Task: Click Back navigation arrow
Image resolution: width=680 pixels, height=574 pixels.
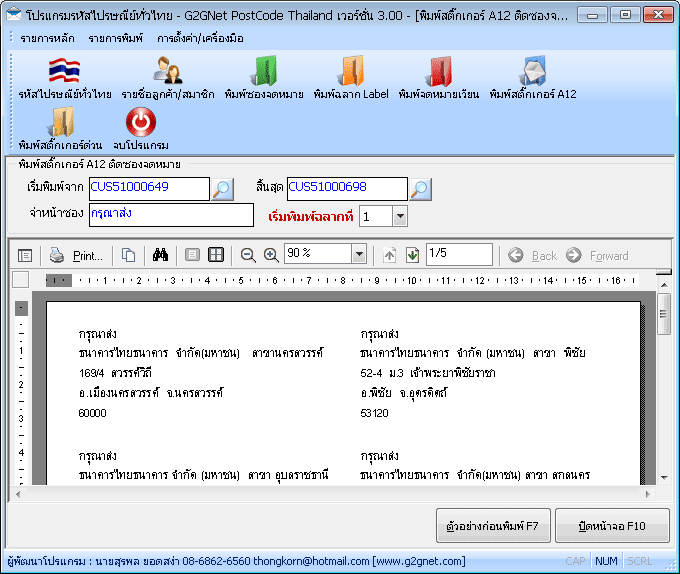Action: click(x=532, y=255)
